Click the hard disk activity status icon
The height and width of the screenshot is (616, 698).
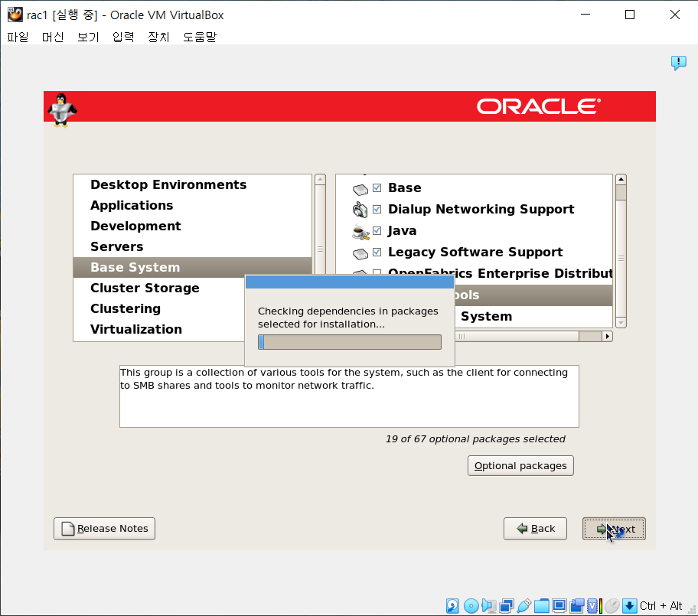[x=453, y=606]
